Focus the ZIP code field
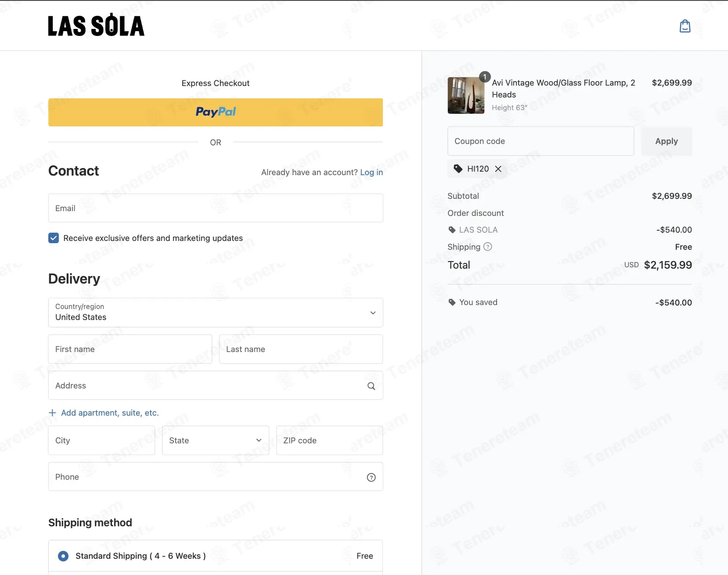This screenshot has width=728, height=575. coord(329,440)
